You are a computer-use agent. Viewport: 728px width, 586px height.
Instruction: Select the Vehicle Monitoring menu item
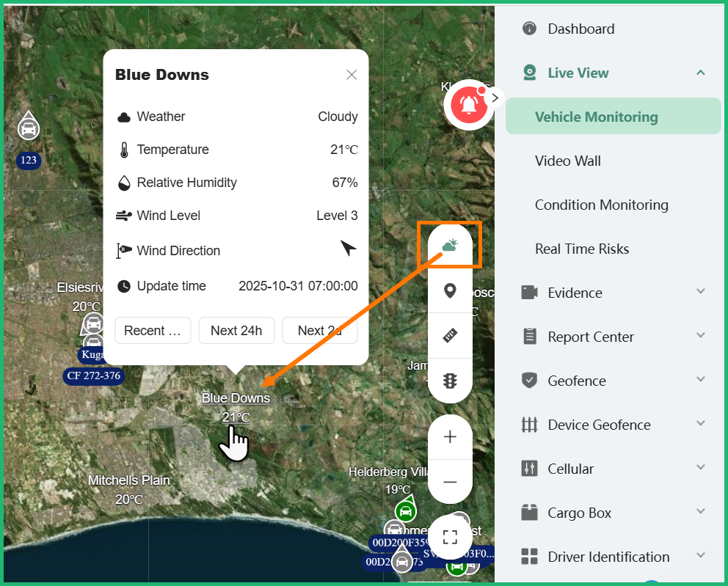tap(594, 116)
